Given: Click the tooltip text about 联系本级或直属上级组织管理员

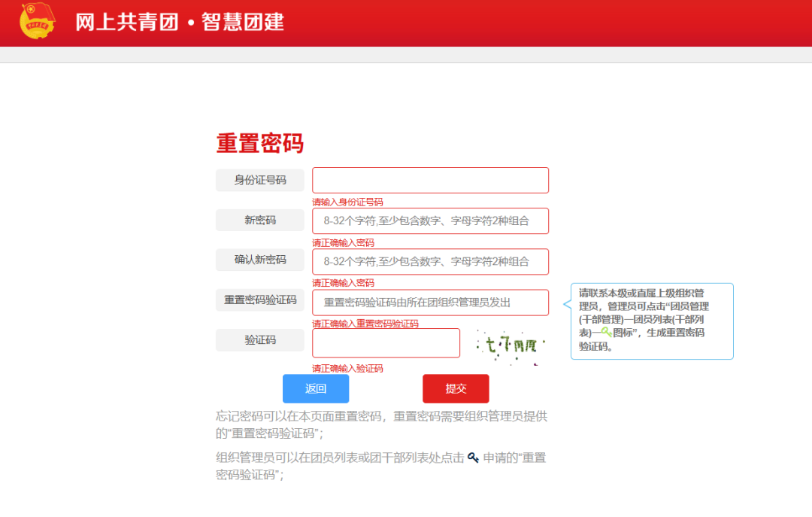Looking at the screenshot, I should [x=644, y=319].
